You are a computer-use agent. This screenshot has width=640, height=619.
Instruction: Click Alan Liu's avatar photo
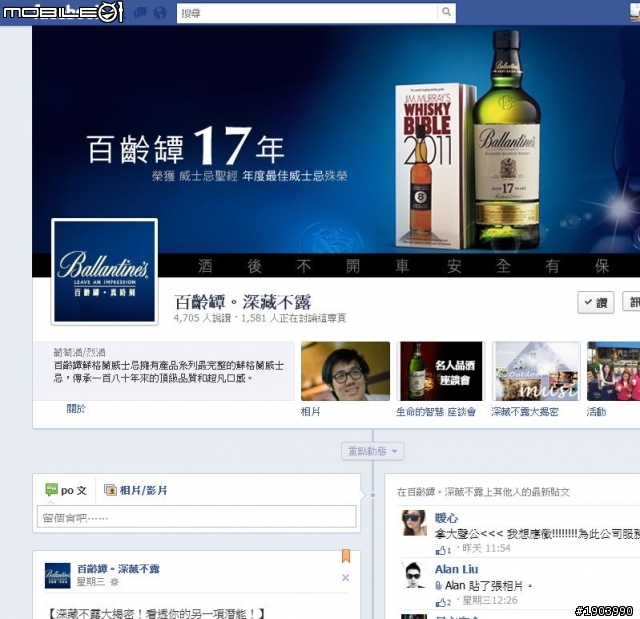pyautogui.click(x=414, y=574)
